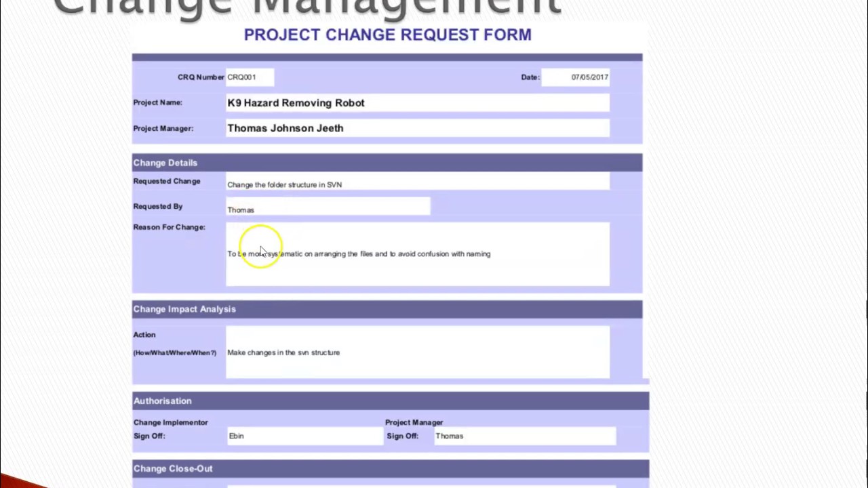Click the 'Date:' label
This screenshot has height=488, width=868.
530,77
